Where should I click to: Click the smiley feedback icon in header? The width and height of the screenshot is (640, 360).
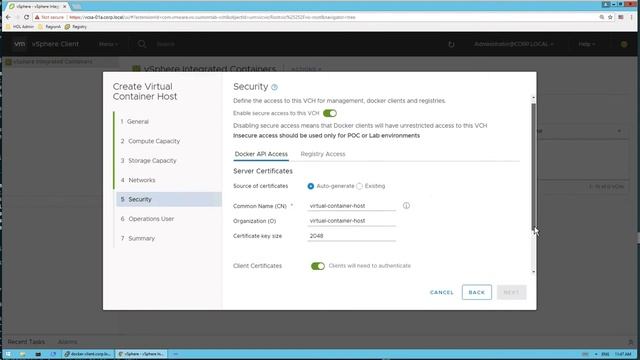tap(624, 44)
